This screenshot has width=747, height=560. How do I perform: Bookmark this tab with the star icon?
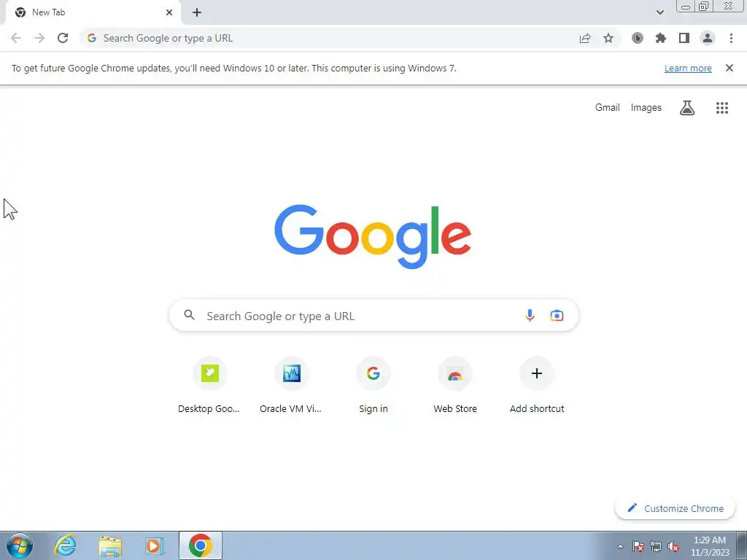pyautogui.click(x=608, y=38)
